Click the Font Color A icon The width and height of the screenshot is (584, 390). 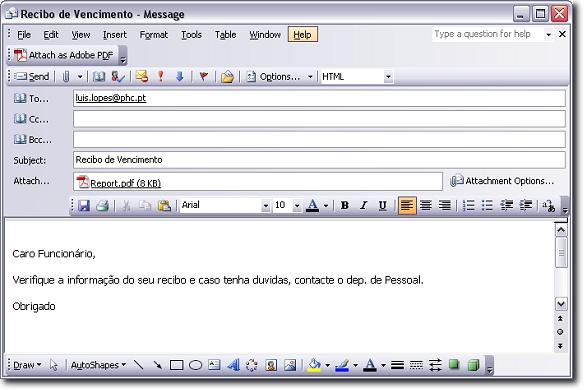coord(312,205)
